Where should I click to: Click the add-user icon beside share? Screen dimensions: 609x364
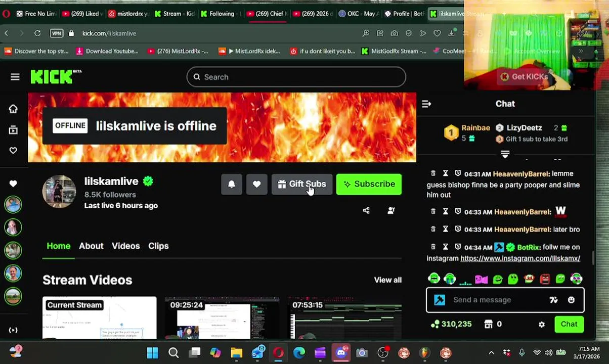click(391, 210)
